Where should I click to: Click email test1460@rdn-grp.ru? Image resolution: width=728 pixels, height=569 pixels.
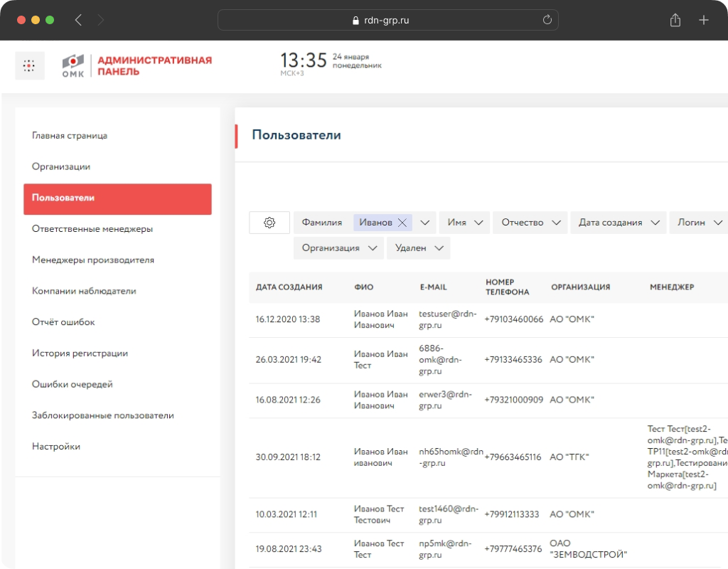tap(449, 515)
